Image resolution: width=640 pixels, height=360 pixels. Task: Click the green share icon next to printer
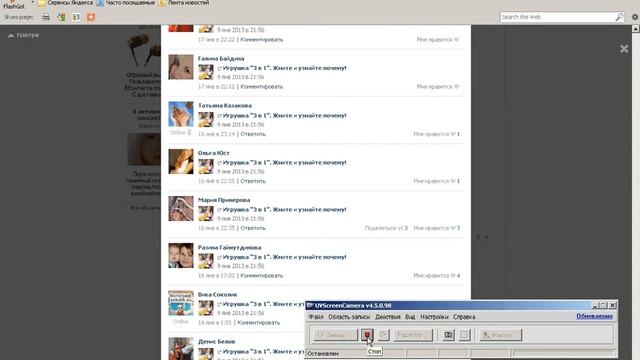61,17
